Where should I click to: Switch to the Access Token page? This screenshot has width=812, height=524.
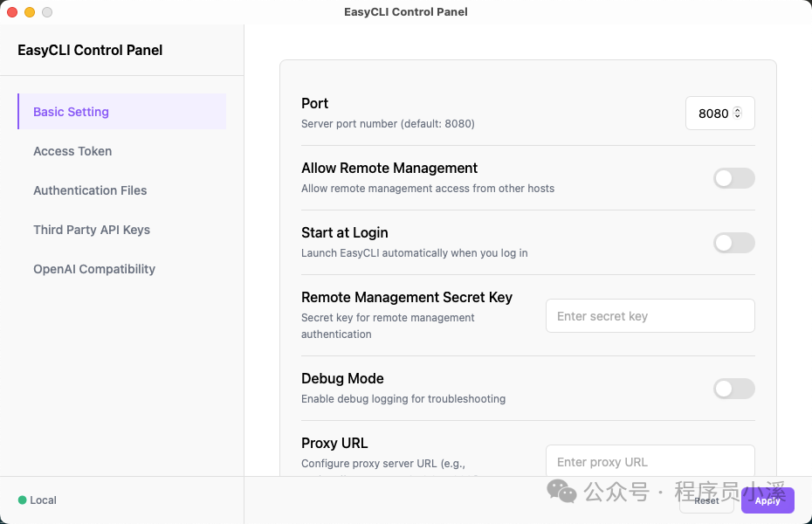[x=72, y=151]
